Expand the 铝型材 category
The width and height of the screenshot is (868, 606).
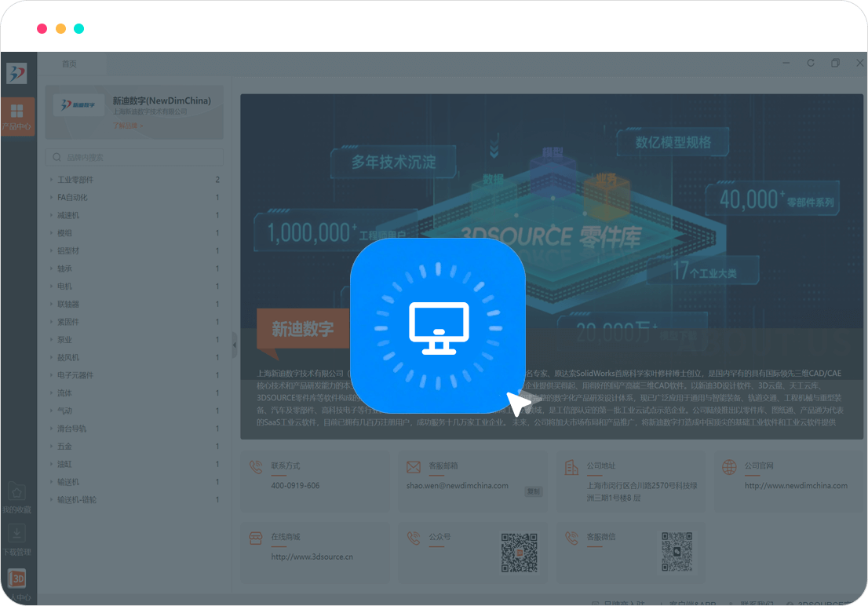pyautogui.click(x=52, y=250)
